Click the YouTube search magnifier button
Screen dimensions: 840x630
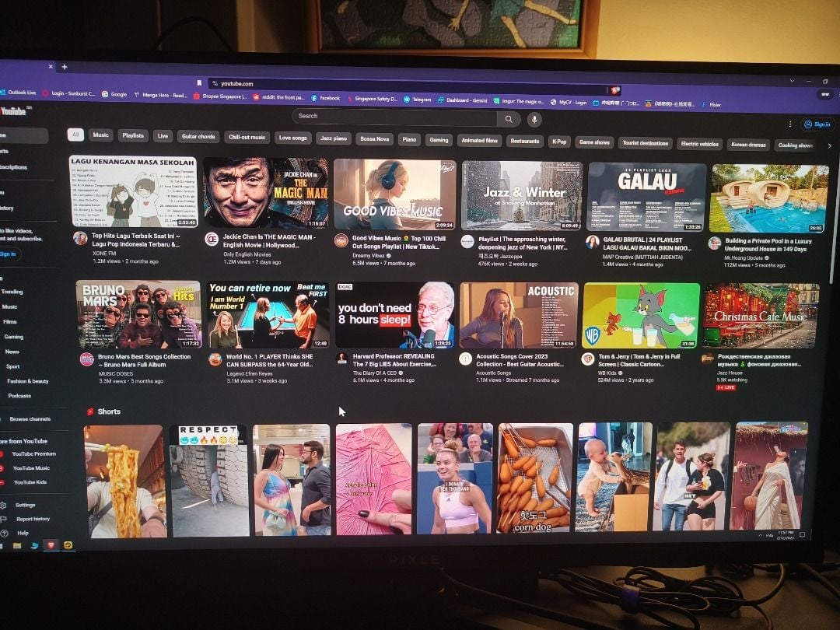tap(509, 119)
